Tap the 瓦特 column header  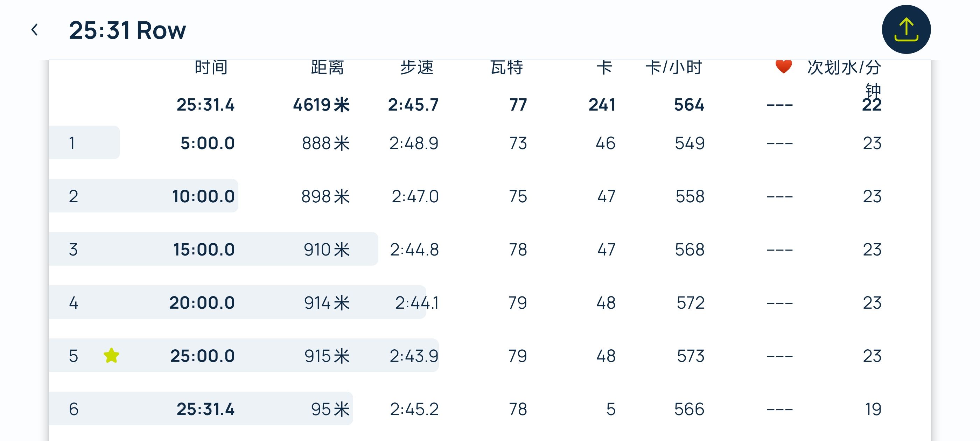tap(507, 67)
